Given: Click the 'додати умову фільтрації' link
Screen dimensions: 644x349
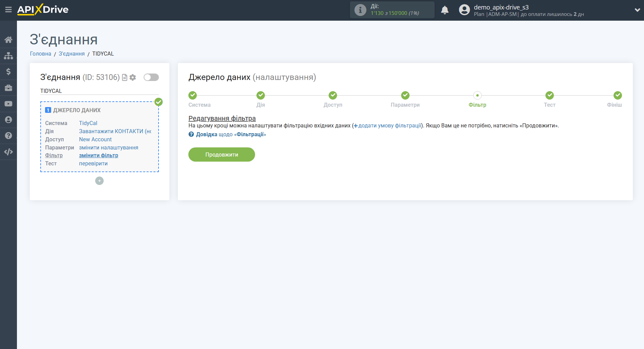Looking at the screenshot, I should [389, 126].
